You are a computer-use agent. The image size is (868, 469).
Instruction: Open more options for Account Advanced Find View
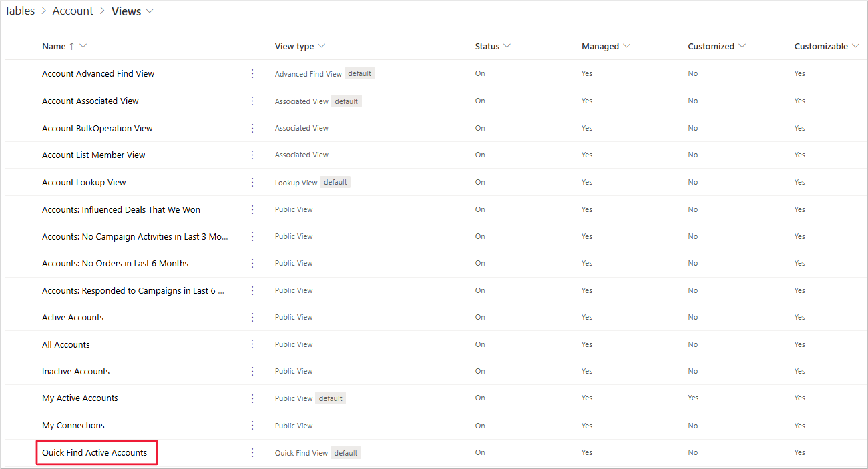pos(252,73)
